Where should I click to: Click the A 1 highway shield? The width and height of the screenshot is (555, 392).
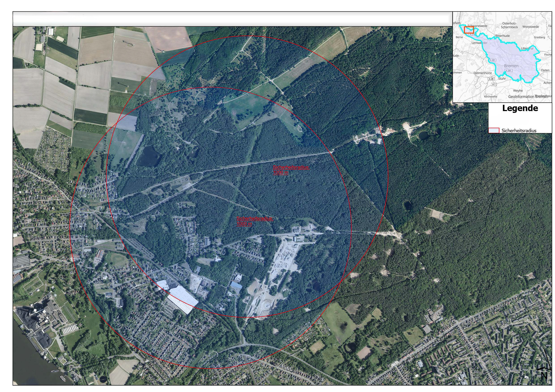point(494,84)
